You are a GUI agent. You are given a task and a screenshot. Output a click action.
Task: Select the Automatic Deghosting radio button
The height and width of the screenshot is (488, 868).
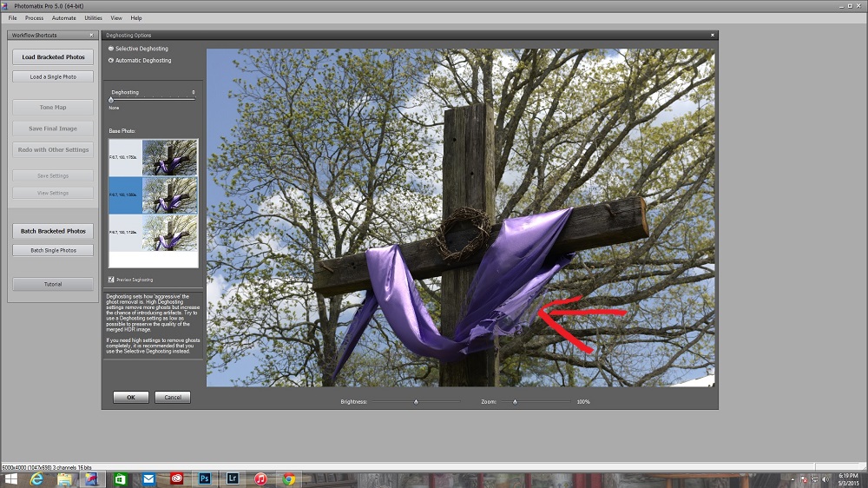(111, 61)
